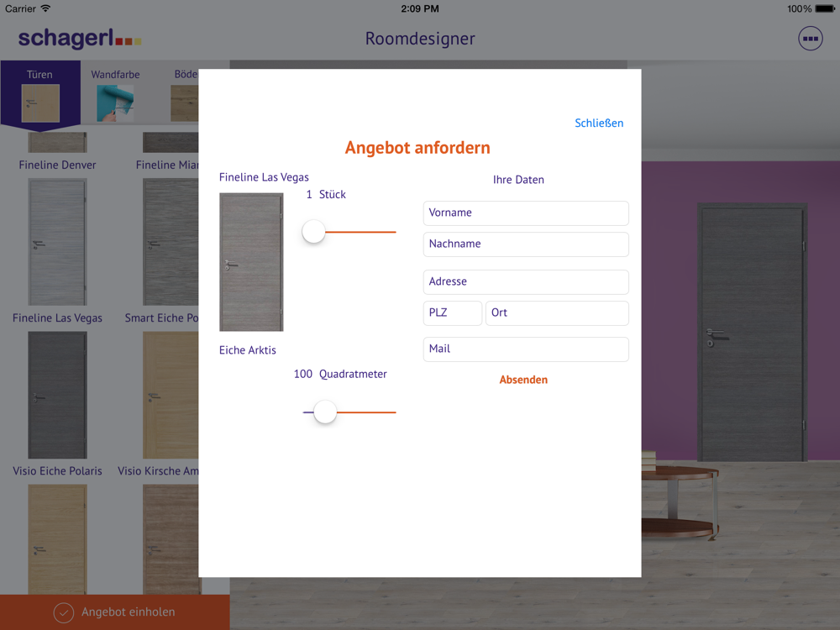Click the checkmark icon beside Angebot einholen
This screenshot has height=630, width=840.
click(x=64, y=612)
